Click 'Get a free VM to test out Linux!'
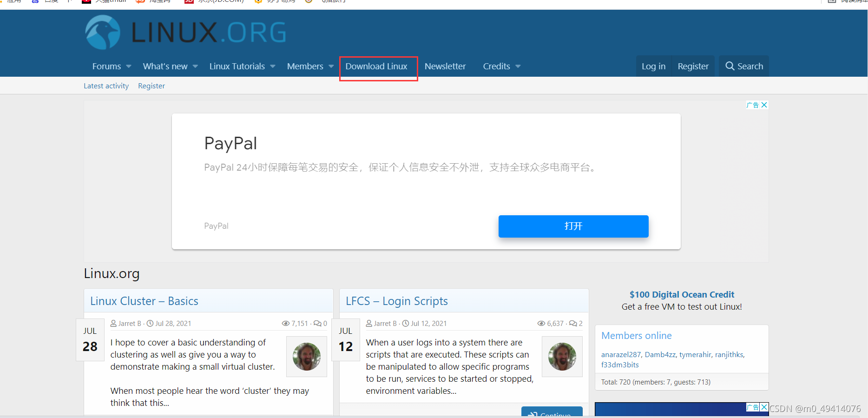 [x=682, y=307]
